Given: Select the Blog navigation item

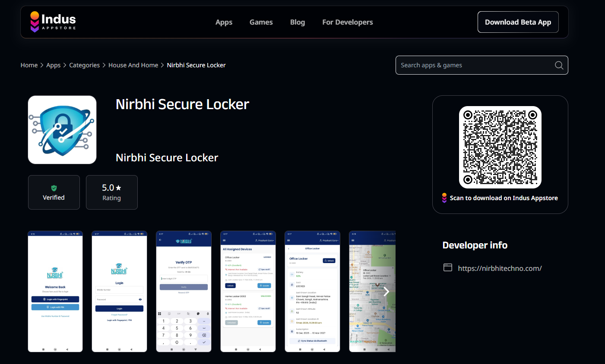Looking at the screenshot, I should 298,22.
